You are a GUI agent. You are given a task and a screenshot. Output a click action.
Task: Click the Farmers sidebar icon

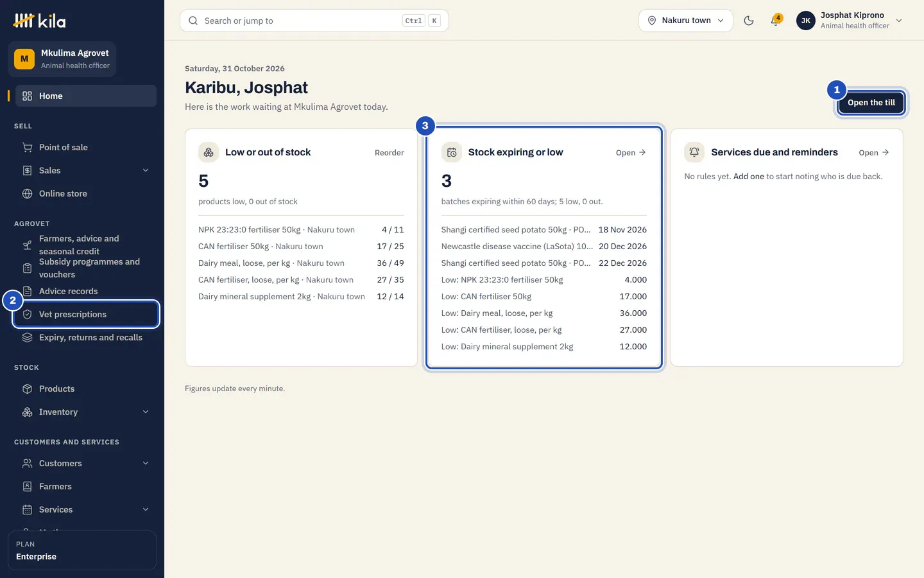pos(27,486)
